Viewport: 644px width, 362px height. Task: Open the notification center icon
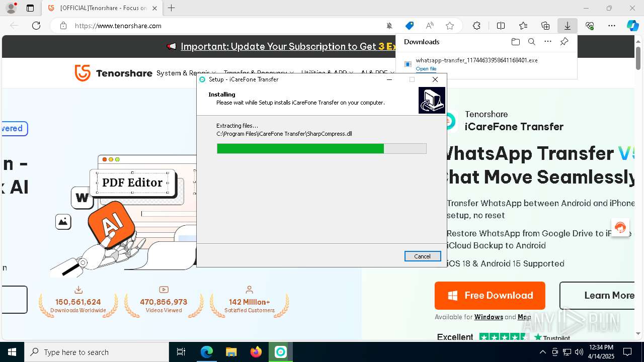(627, 352)
